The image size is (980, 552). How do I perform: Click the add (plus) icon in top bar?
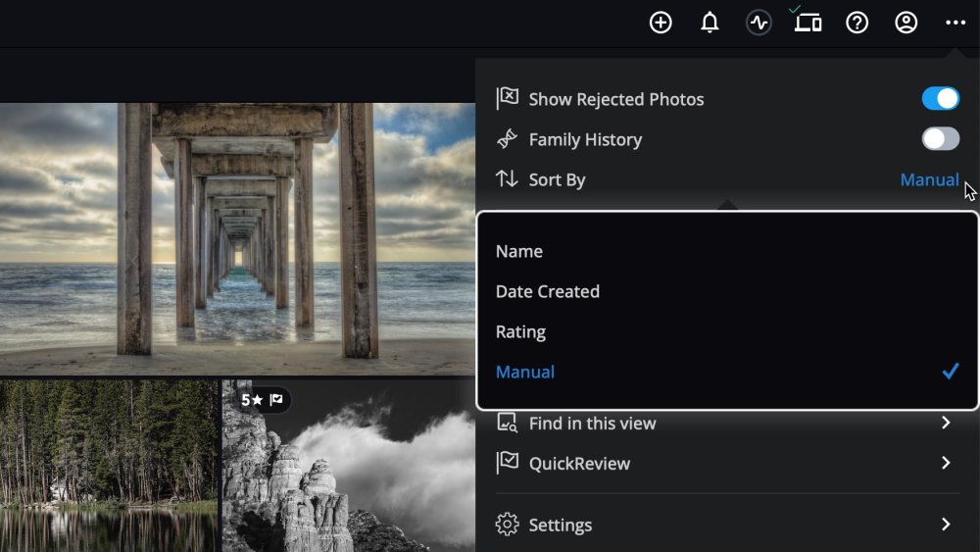coord(661,23)
